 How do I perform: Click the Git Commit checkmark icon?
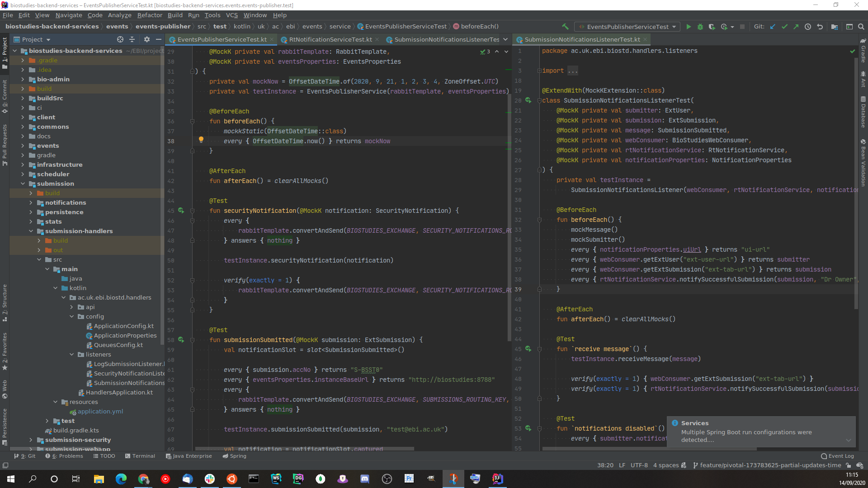click(x=784, y=27)
